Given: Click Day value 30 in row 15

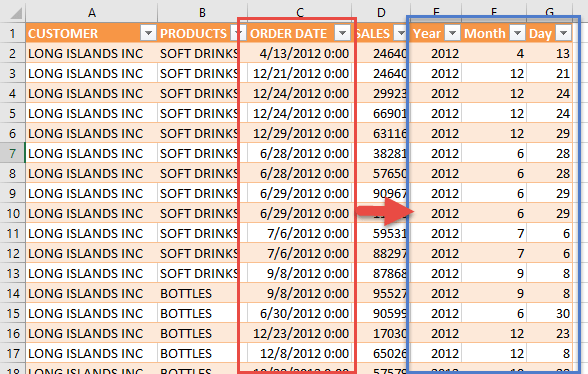Looking at the screenshot, I should point(550,313).
